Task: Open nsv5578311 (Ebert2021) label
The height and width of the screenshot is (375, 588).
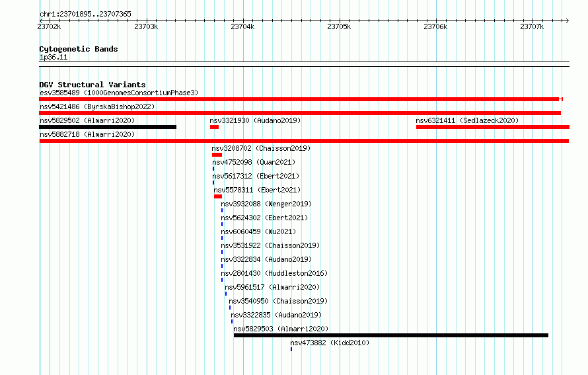Action: point(257,190)
